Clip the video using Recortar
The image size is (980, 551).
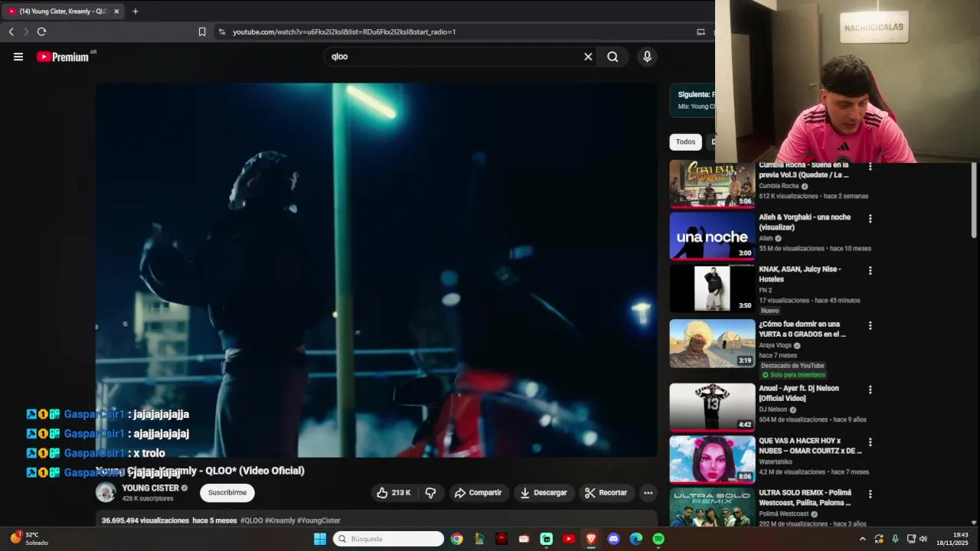coord(606,493)
